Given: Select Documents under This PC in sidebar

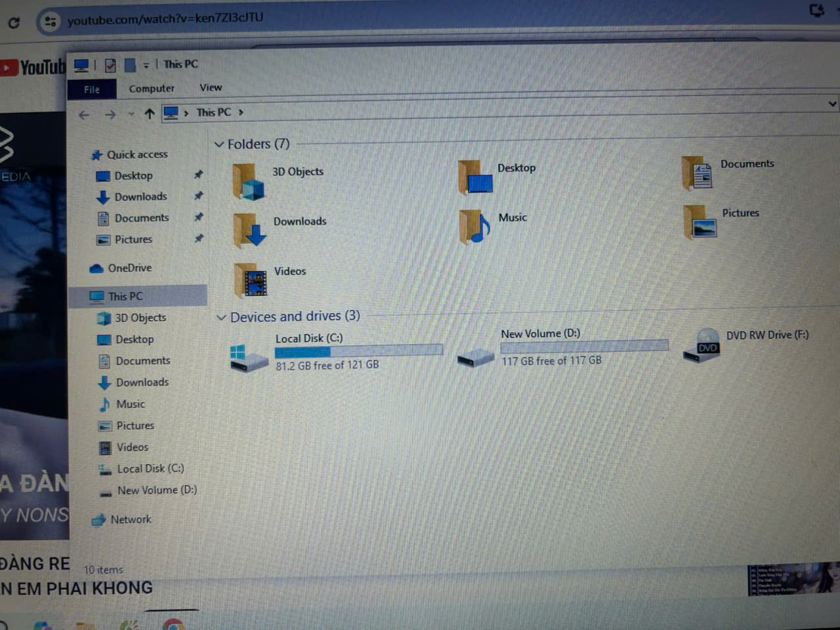Looking at the screenshot, I should (x=142, y=361).
